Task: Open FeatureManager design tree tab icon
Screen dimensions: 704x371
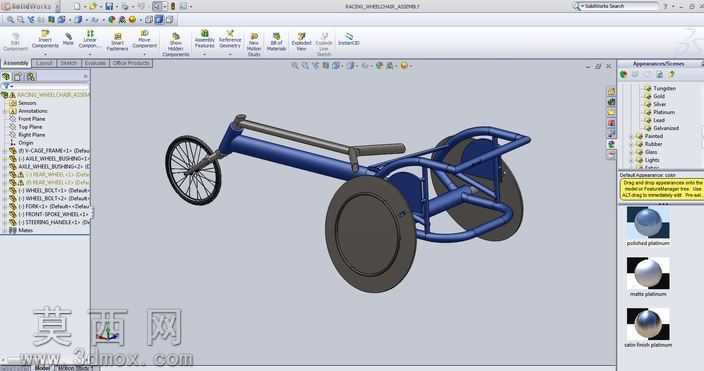Action: pyautogui.click(x=7, y=76)
